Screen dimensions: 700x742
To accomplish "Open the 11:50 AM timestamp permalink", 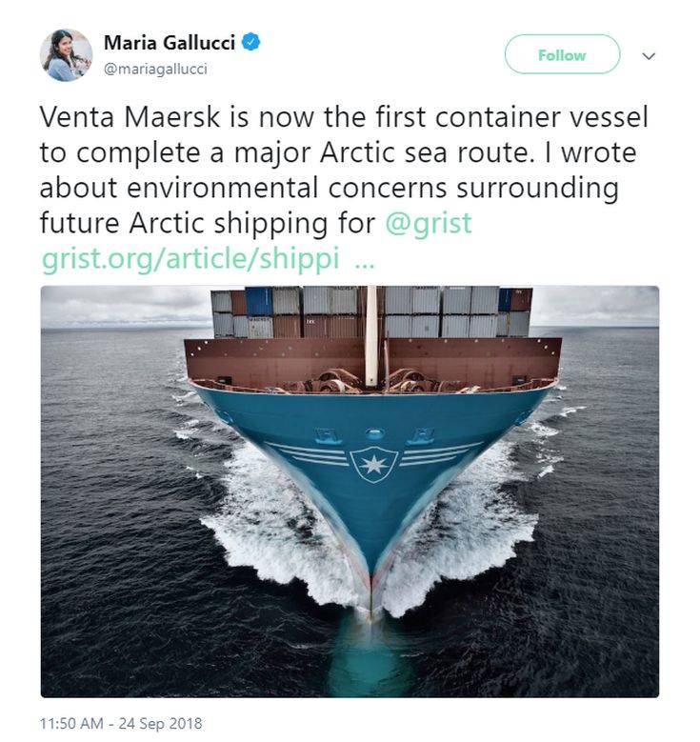I will [x=71, y=723].
